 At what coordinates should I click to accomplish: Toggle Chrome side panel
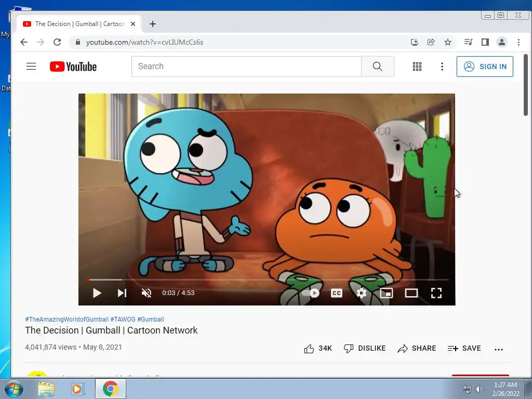click(x=485, y=42)
